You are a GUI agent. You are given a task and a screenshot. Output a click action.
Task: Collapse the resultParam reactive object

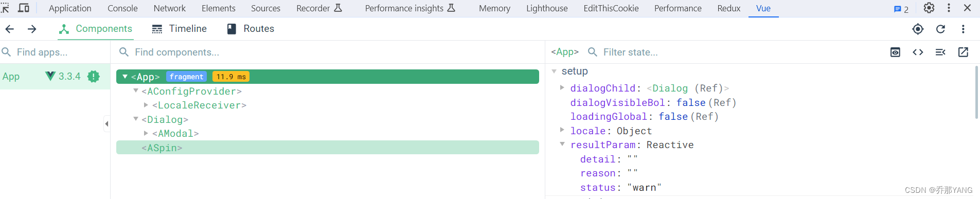[x=562, y=144]
